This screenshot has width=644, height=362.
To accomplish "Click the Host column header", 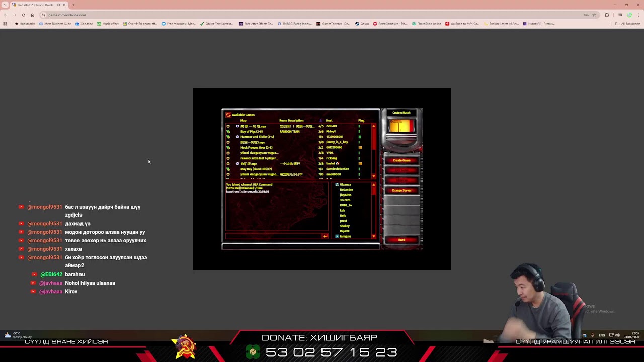I will 329,121.
